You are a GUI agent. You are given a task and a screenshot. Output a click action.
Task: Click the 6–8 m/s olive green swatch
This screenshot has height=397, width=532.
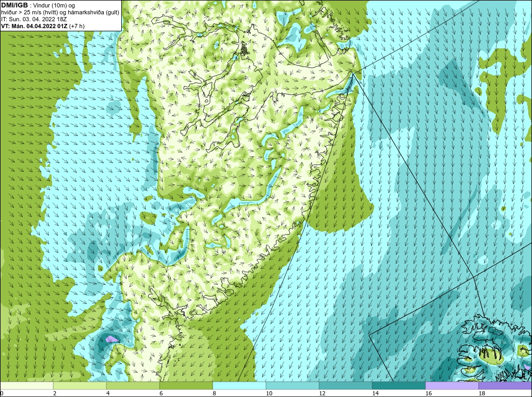(x=186, y=386)
